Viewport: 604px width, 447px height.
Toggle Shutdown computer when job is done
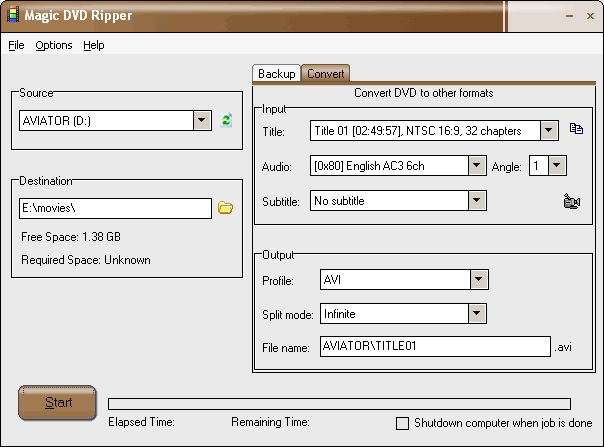[x=403, y=423]
